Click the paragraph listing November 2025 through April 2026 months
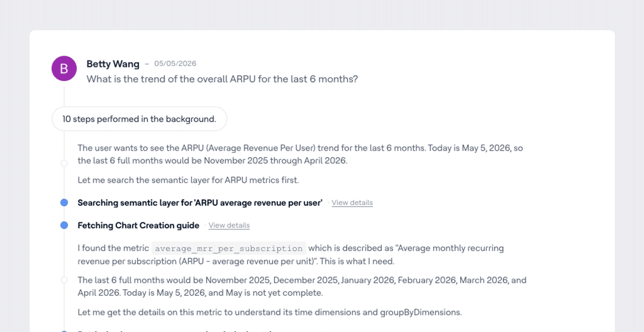 (x=302, y=287)
